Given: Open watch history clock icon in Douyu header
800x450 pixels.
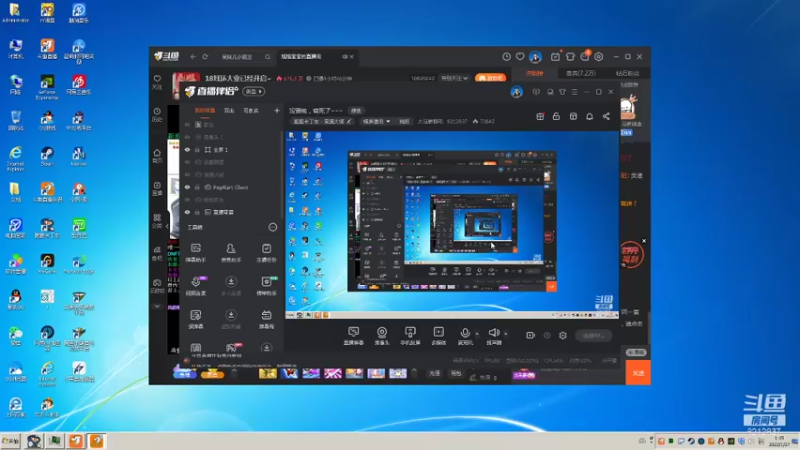Looking at the screenshot, I should [x=506, y=57].
